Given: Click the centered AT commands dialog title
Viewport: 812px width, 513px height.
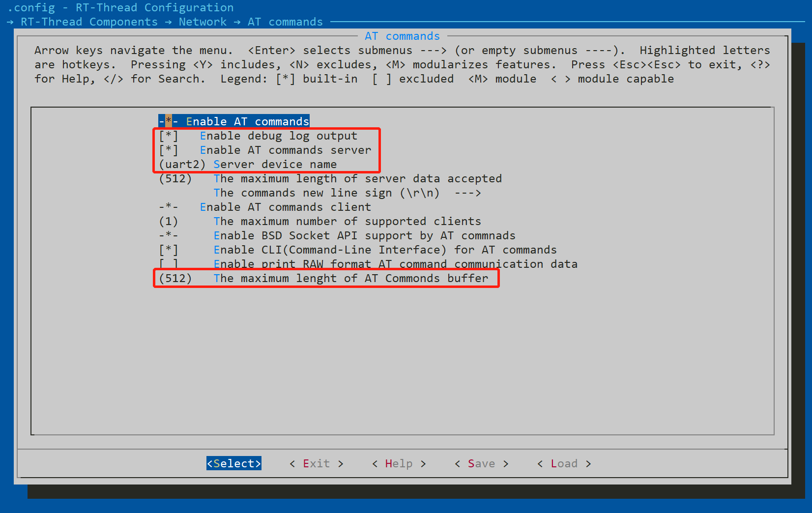Looking at the screenshot, I should pyautogui.click(x=402, y=36).
